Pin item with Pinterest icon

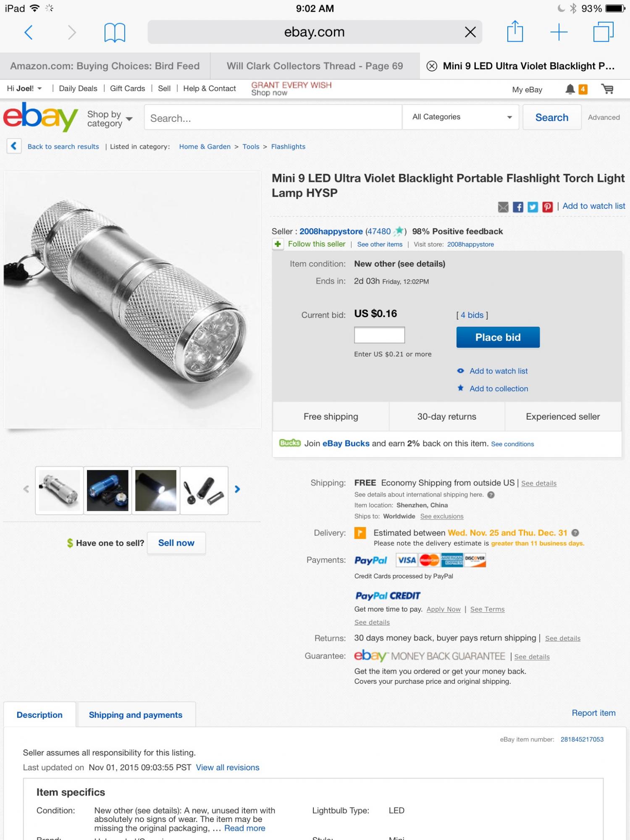point(547,207)
